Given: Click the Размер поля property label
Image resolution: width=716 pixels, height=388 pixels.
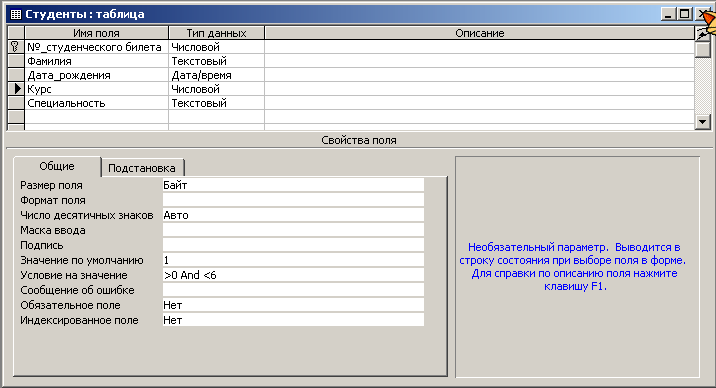Looking at the screenshot, I should tap(51, 185).
